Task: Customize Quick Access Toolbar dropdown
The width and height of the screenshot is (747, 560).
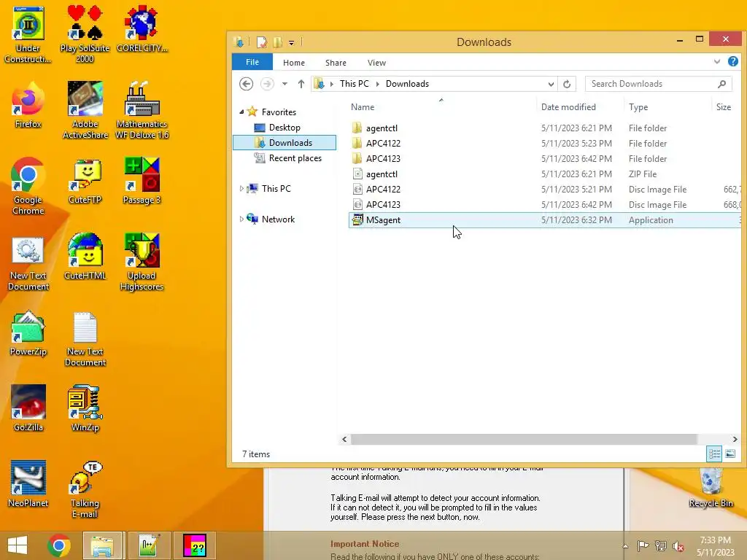Action: point(291,43)
